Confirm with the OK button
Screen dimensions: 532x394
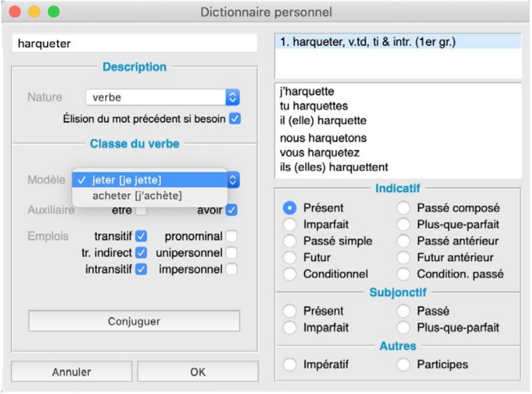198,372
